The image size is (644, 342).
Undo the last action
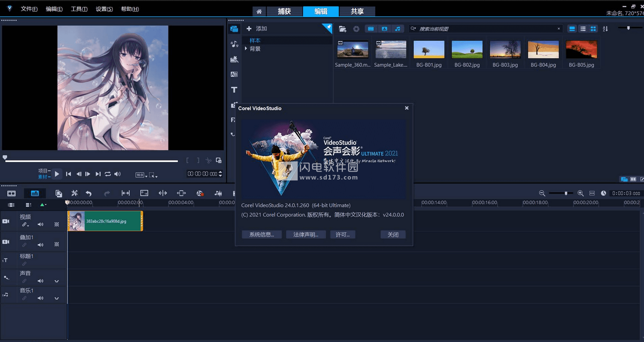(x=88, y=193)
